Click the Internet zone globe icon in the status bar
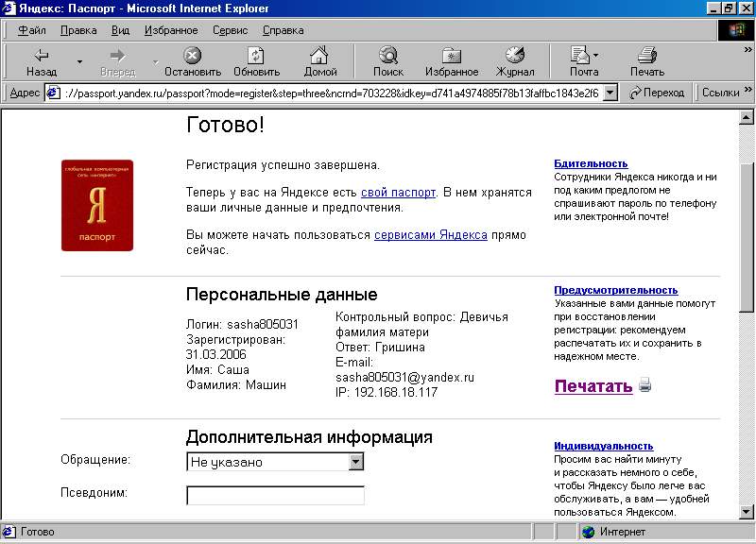756x544 pixels. tap(588, 532)
